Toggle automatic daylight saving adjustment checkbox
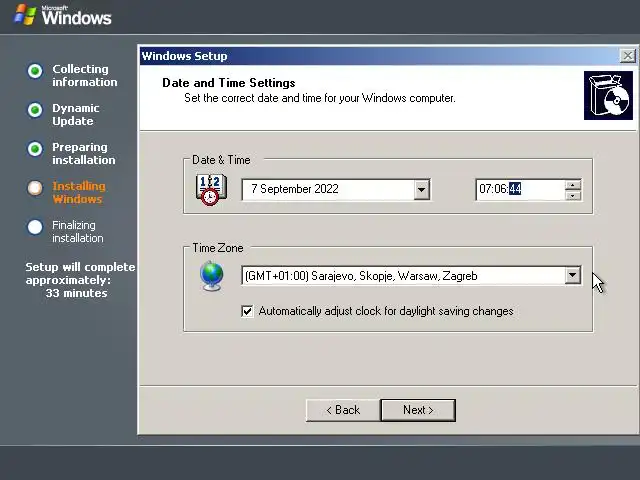Image resolution: width=640 pixels, height=480 pixels. (x=247, y=311)
